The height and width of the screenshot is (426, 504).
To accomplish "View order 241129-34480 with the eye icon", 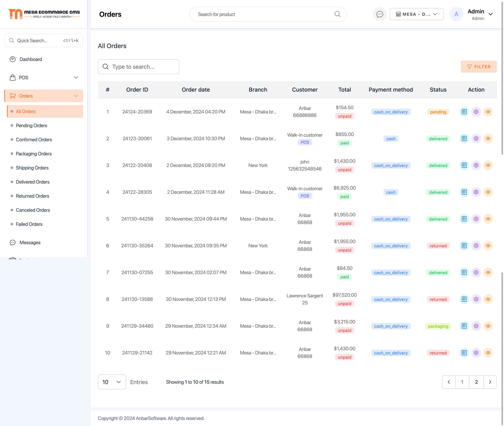I will (488, 326).
